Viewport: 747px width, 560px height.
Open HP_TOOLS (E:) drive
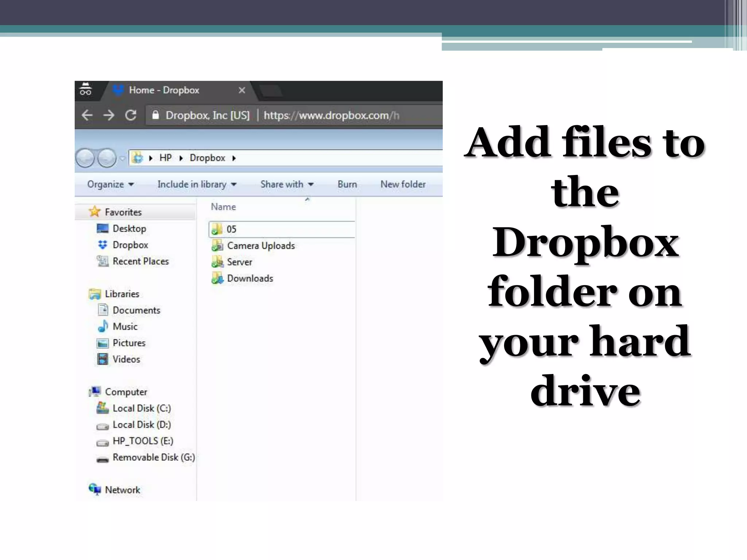click(x=143, y=441)
